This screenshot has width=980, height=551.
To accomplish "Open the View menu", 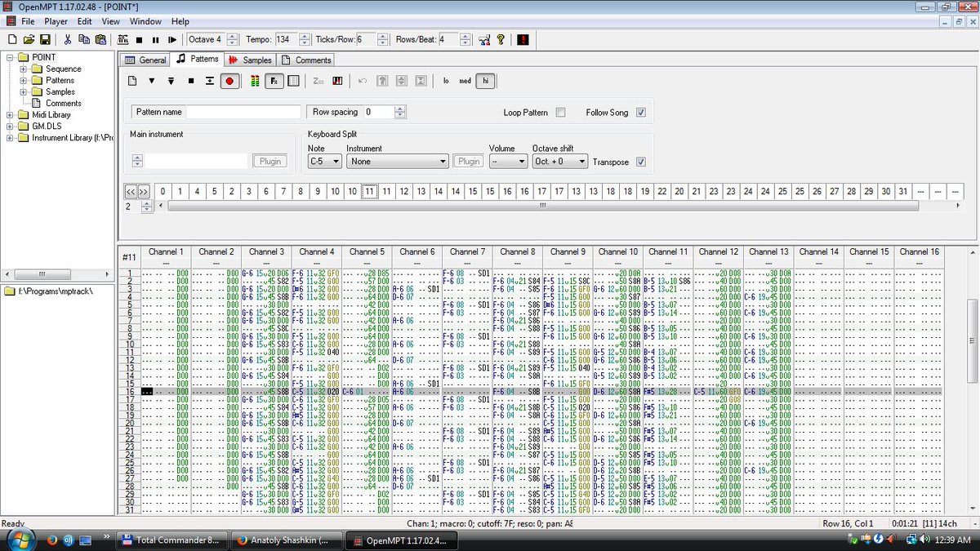I will [111, 21].
